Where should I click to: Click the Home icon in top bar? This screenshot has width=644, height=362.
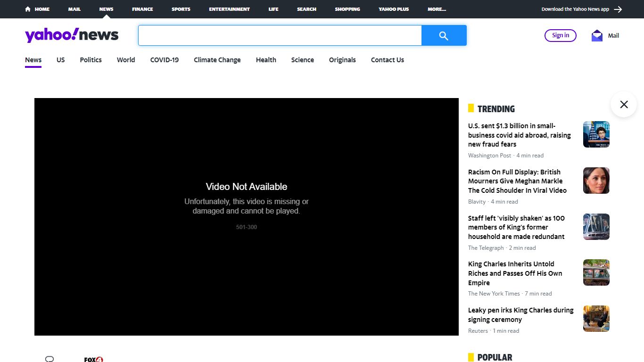(28, 9)
